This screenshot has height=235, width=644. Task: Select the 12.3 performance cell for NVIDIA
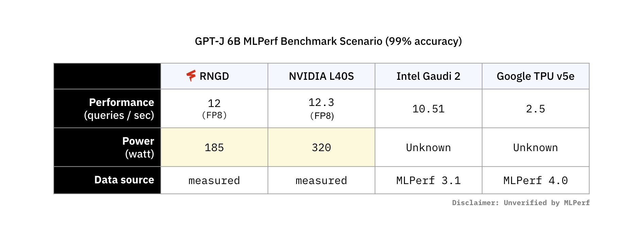321,103
